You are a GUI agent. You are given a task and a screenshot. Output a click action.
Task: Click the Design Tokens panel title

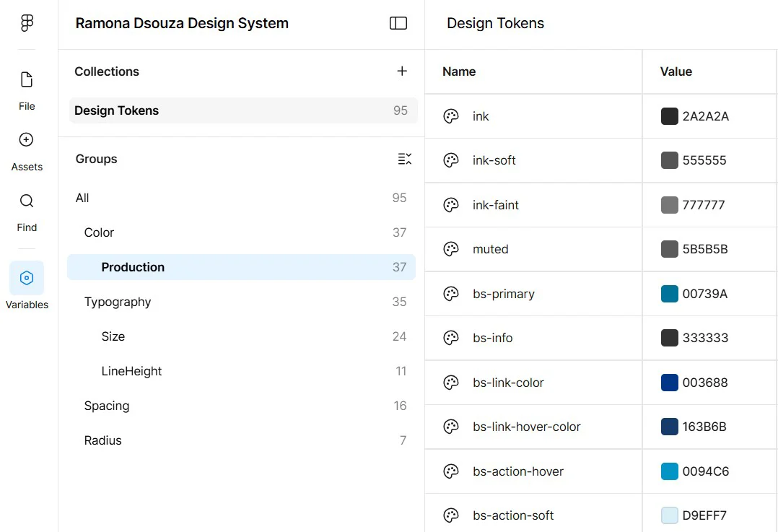tap(495, 23)
